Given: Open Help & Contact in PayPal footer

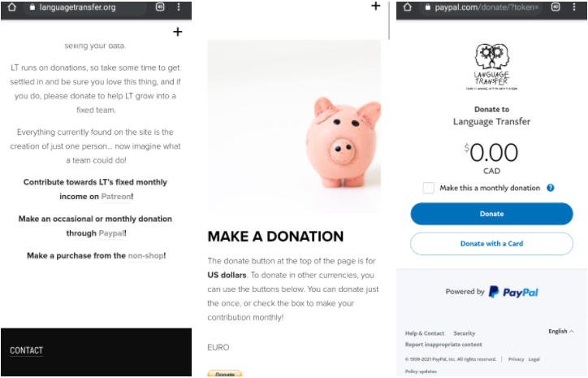Looking at the screenshot, I should tap(425, 333).
